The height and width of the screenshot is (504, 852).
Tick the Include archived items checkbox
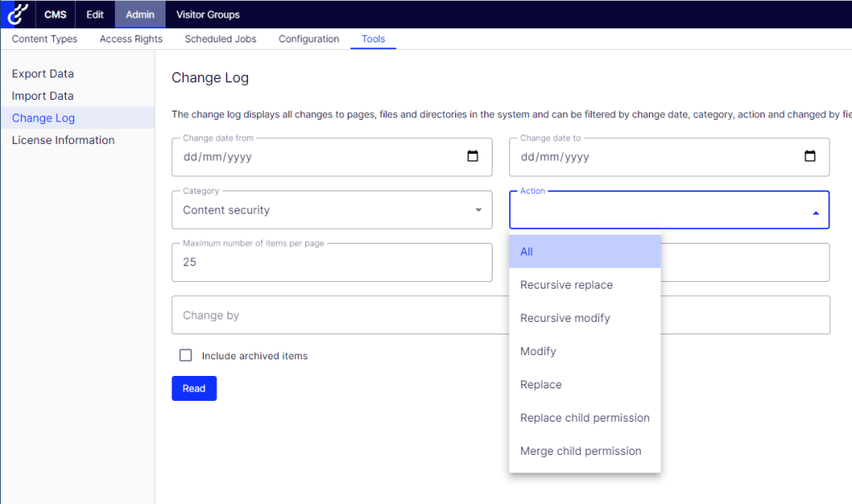click(x=186, y=356)
